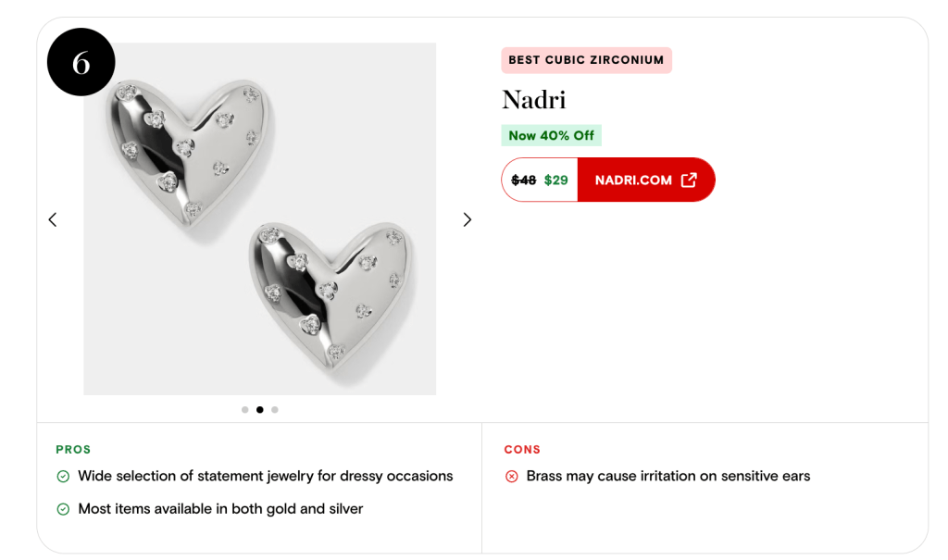The width and height of the screenshot is (948, 560).
Task: Open the silver heart earrings product image
Action: [260, 219]
